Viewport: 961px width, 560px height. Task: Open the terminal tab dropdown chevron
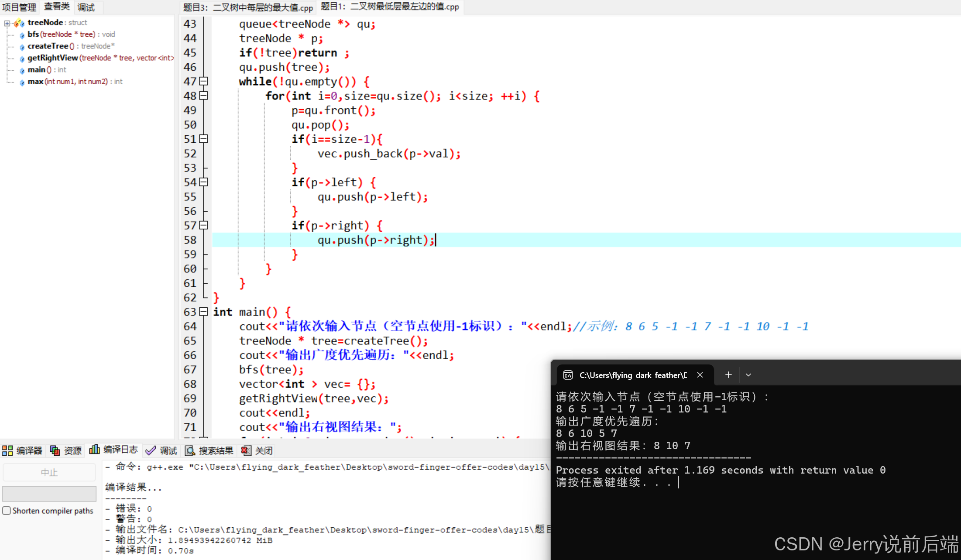748,375
